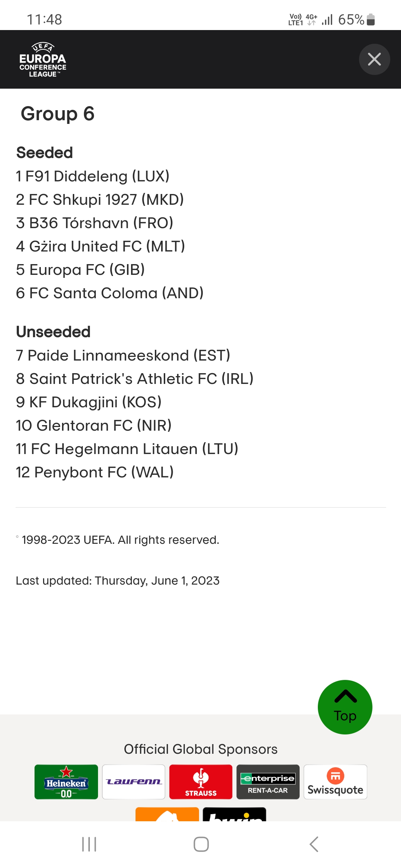401x868 pixels.
Task: Open the orange sponsor logo beside bwin
Action: pyautogui.click(x=167, y=814)
